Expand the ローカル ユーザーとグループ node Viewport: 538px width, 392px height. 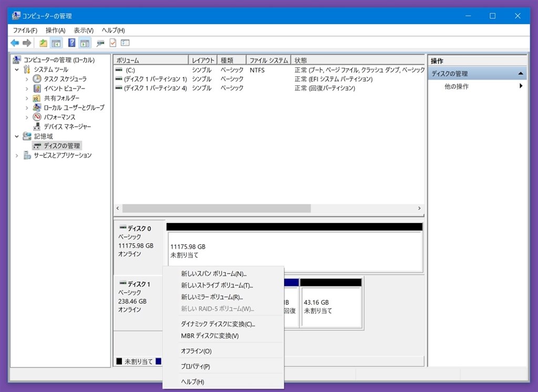coord(27,108)
